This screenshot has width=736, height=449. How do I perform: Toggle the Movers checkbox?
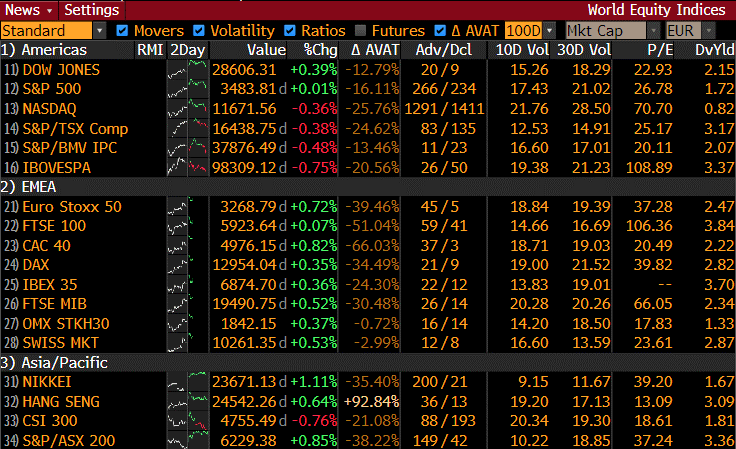tap(122, 31)
